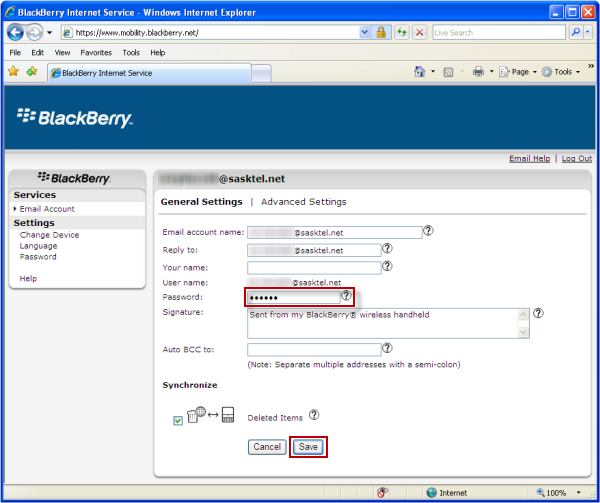Click the Print icon

478,72
